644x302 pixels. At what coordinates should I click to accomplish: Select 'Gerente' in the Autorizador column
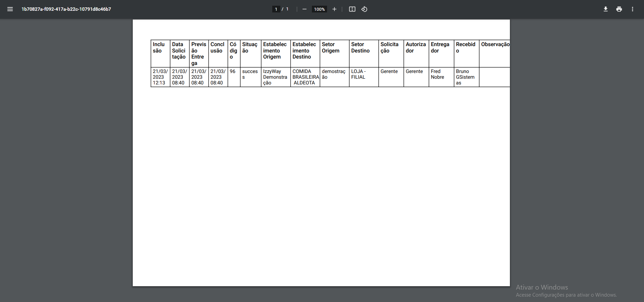pos(416,77)
